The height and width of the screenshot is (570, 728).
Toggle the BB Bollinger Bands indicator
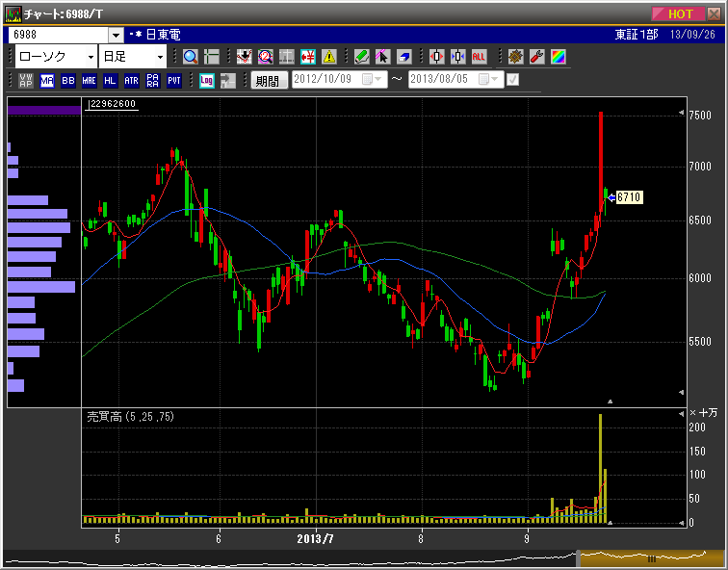67,81
